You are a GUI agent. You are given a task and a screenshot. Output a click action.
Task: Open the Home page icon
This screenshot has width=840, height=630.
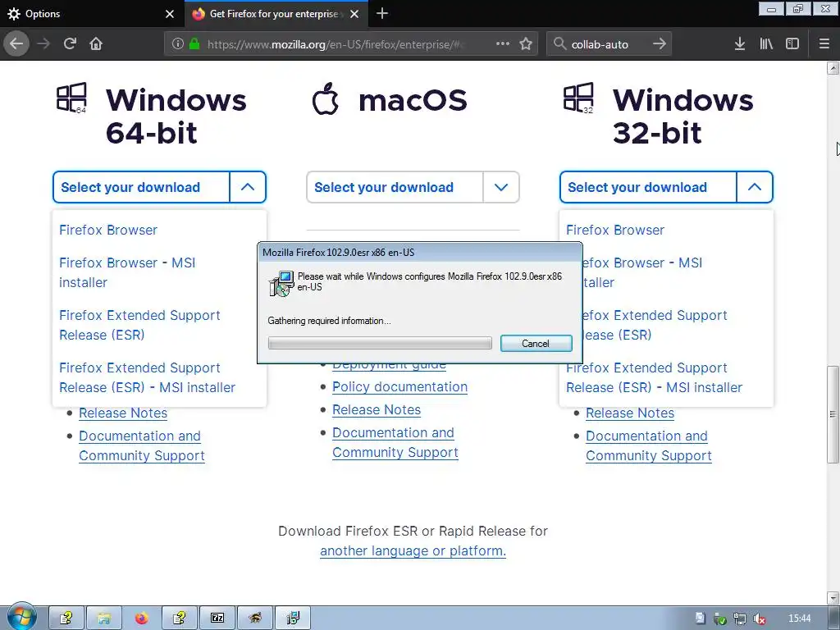96,43
